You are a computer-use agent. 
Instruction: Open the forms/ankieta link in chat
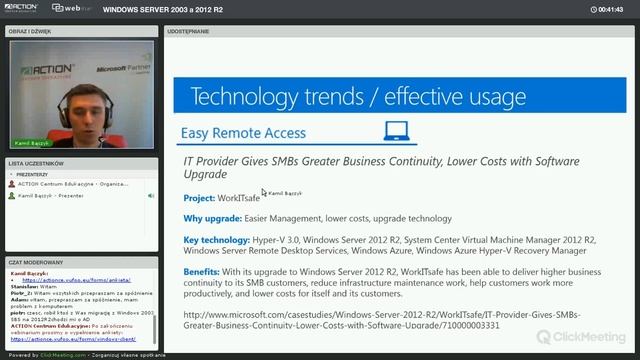pyautogui.click(x=76, y=280)
